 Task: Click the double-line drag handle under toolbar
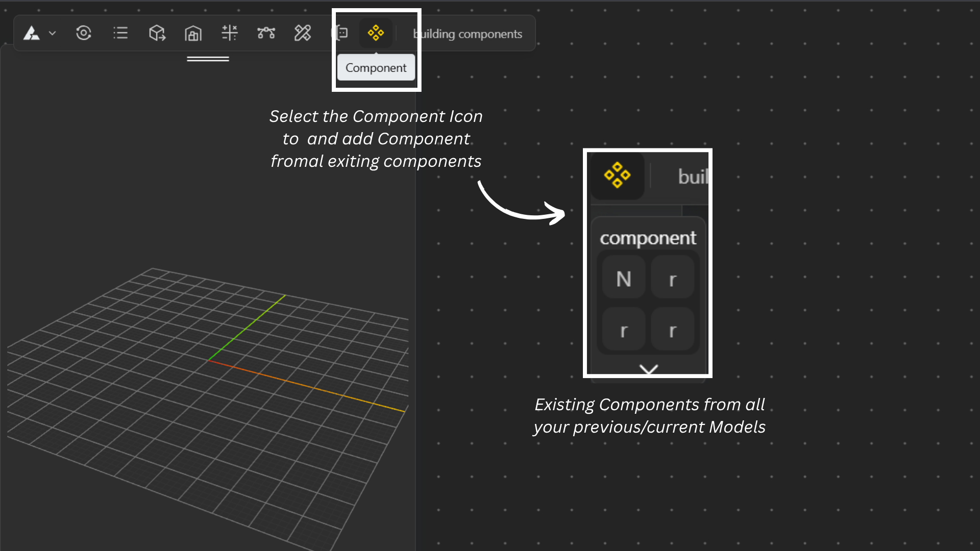click(x=208, y=59)
